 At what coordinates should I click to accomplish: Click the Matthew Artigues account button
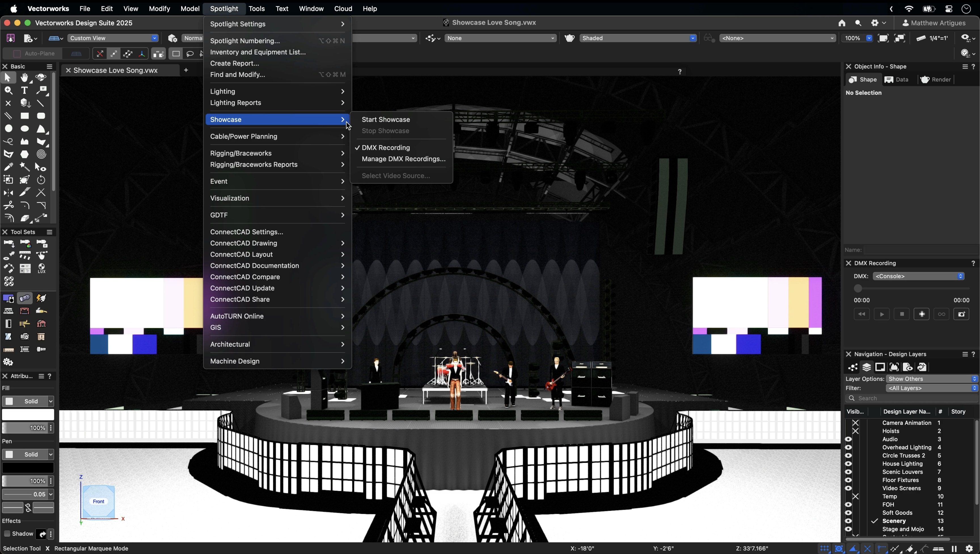(x=935, y=23)
